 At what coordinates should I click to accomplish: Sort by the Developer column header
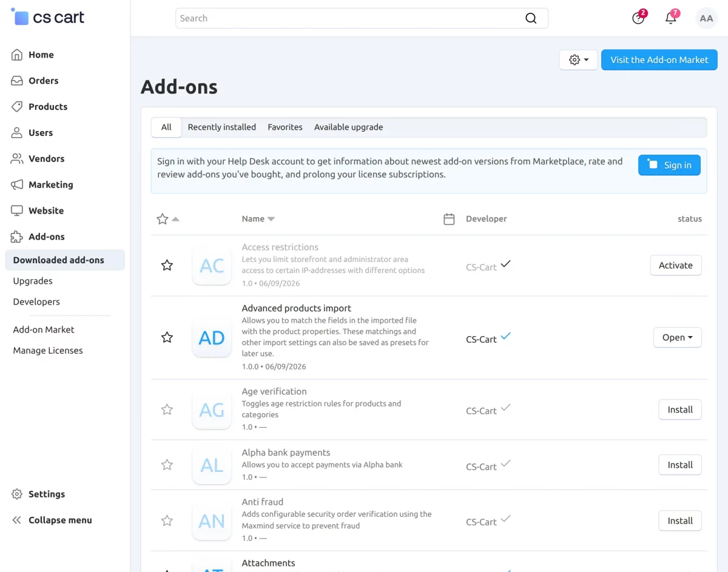[x=487, y=219]
